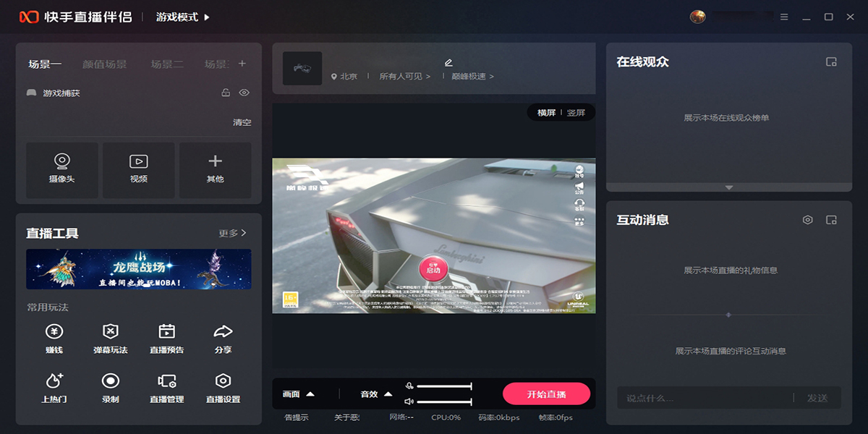Click the 游戏捕获 source row label
Viewport: 868px width, 434px height.
point(61,93)
